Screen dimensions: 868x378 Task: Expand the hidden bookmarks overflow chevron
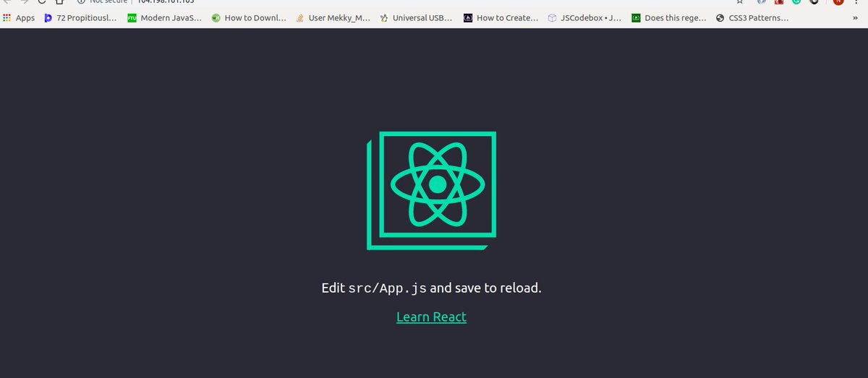click(855, 18)
